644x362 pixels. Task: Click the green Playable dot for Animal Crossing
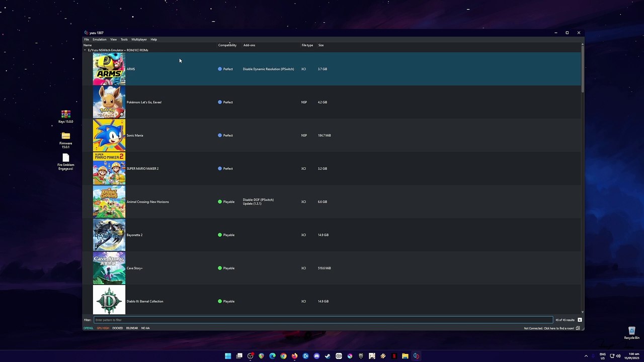(220, 202)
